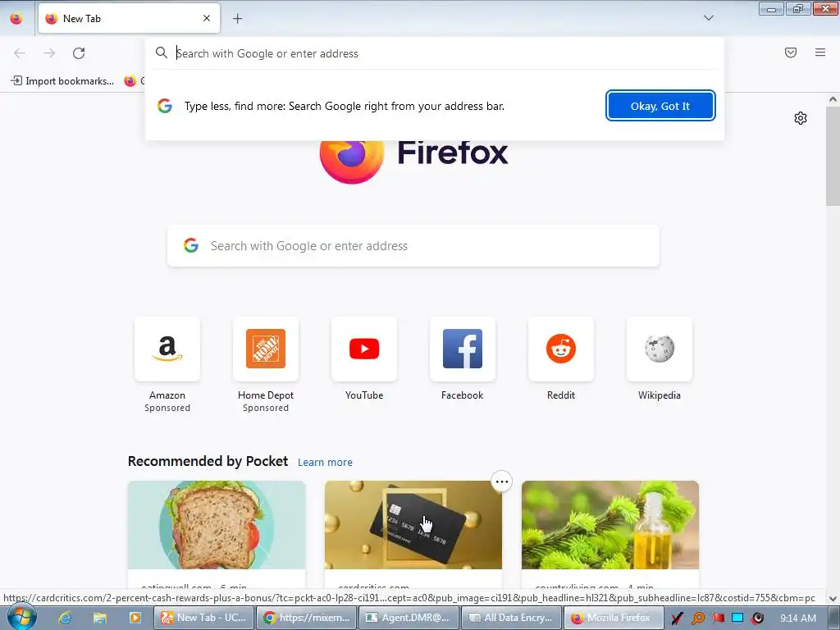
Task: Open Windows Explorer folder on taskbar
Action: click(99, 618)
